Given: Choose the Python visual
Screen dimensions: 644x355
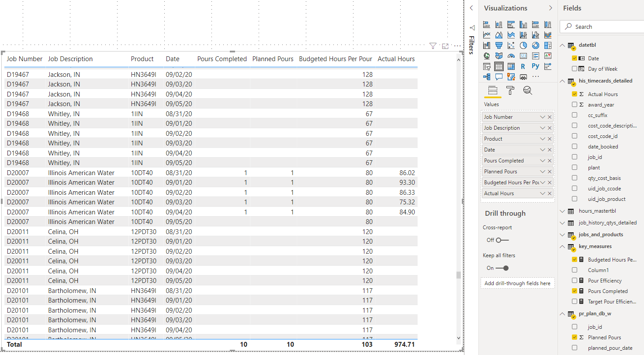Looking at the screenshot, I should [x=536, y=66].
